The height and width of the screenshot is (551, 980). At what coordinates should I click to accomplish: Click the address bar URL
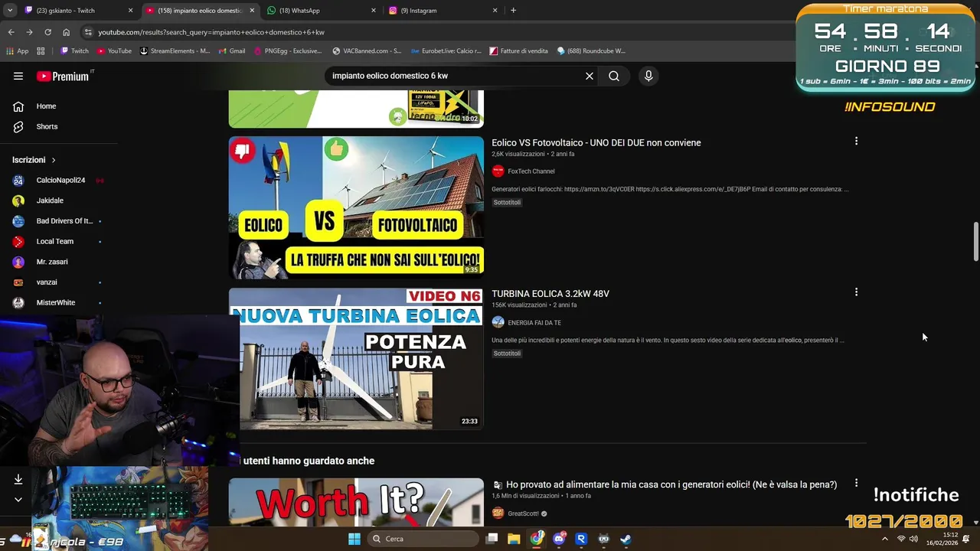[211, 32]
